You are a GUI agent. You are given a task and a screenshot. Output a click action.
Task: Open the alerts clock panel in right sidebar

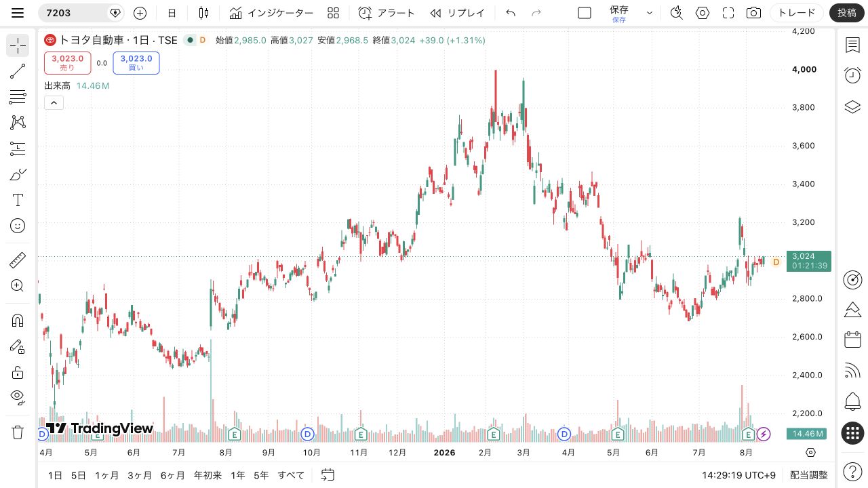click(852, 75)
